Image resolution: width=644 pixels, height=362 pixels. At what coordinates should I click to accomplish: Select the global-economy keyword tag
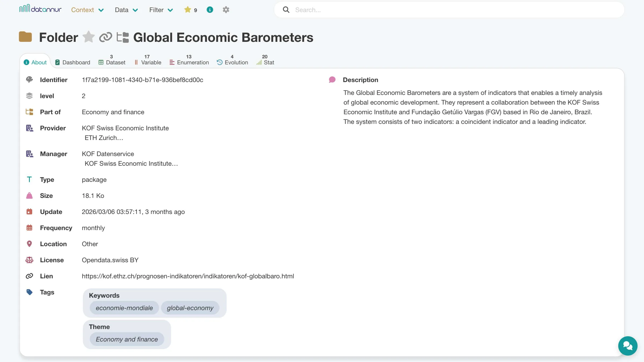tap(190, 308)
